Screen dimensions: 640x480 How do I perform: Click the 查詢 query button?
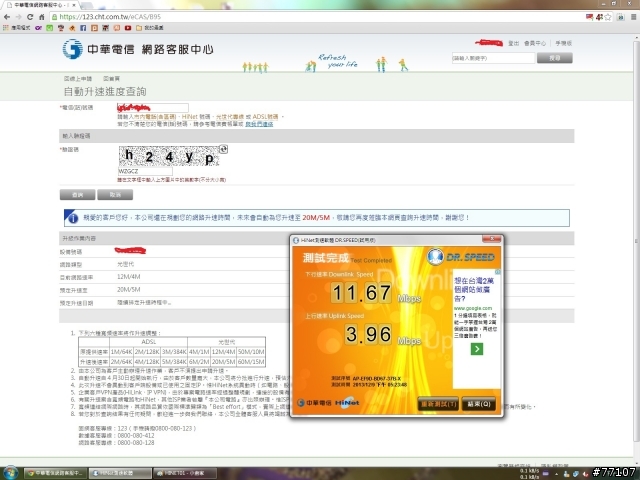click(78, 195)
